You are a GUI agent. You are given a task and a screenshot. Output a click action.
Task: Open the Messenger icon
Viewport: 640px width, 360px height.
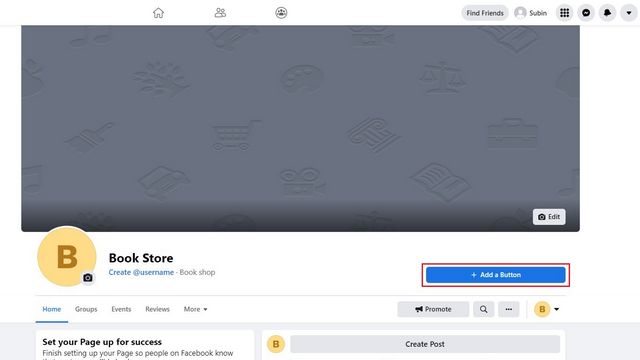(x=586, y=13)
